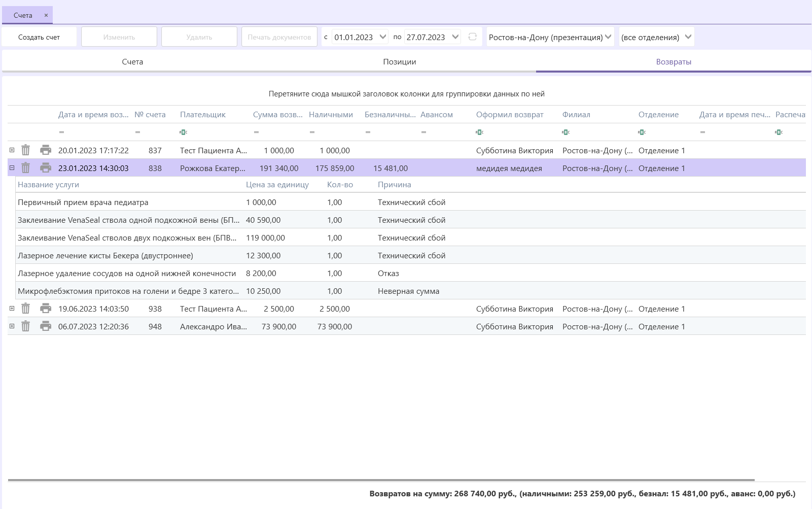Open filter operator for Дата и время печати column
This screenshot has width=812, height=509.
pos(702,132)
